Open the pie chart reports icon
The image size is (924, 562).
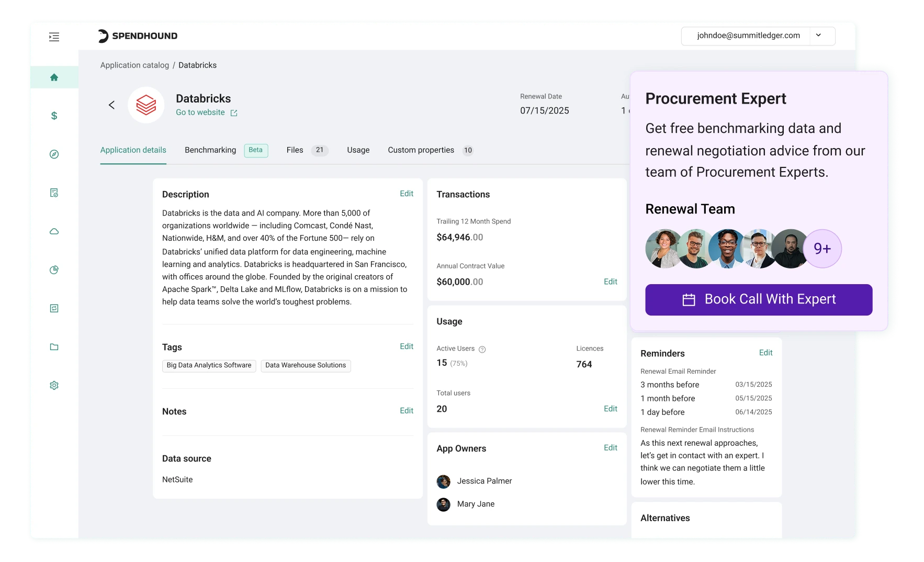tap(54, 270)
